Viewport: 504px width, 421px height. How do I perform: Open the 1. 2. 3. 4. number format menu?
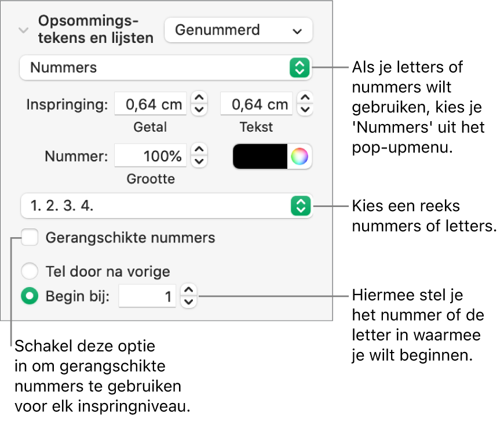tap(165, 206)
